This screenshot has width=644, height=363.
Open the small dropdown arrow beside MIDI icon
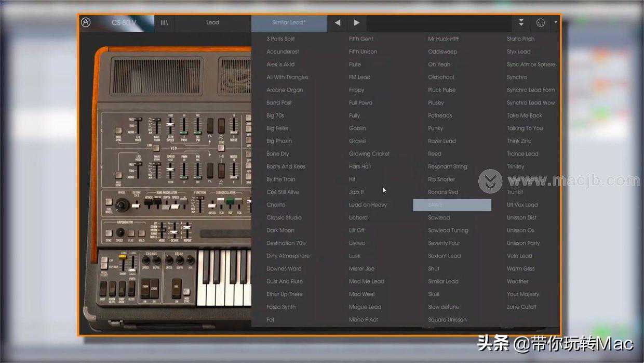pos(556,23)
